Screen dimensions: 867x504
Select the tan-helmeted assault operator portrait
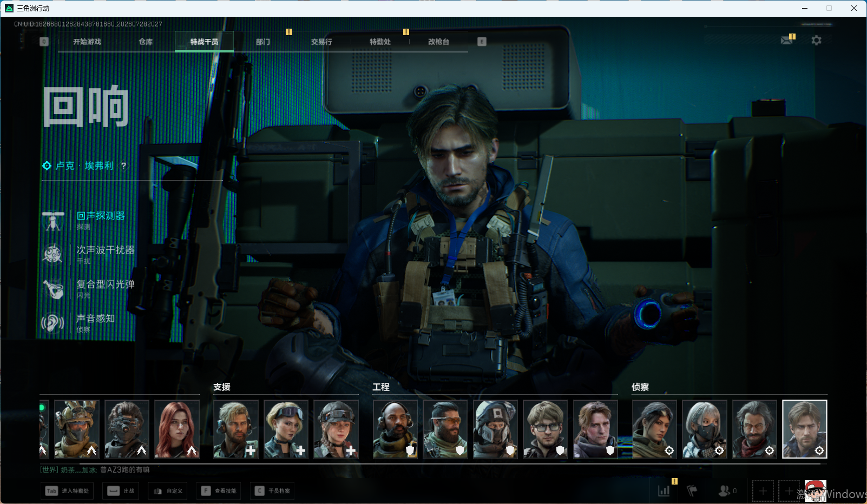click(77, 429)
